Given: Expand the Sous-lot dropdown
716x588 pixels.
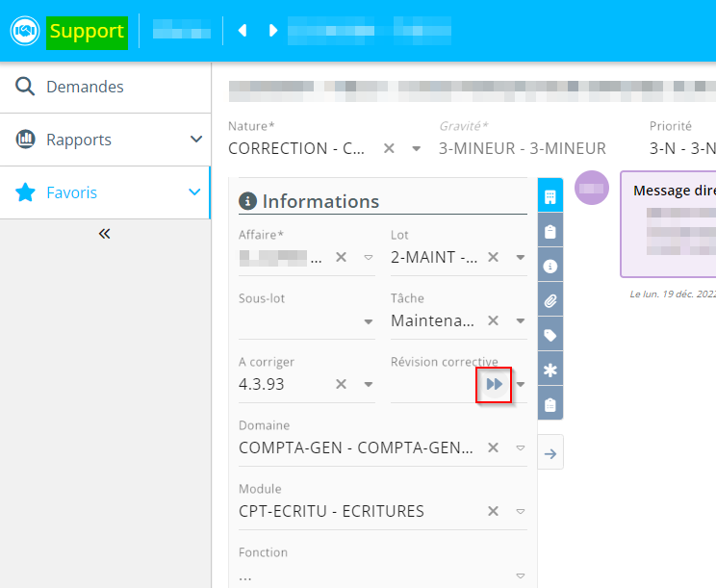Looking at the screenshot, I should [368, 321].
